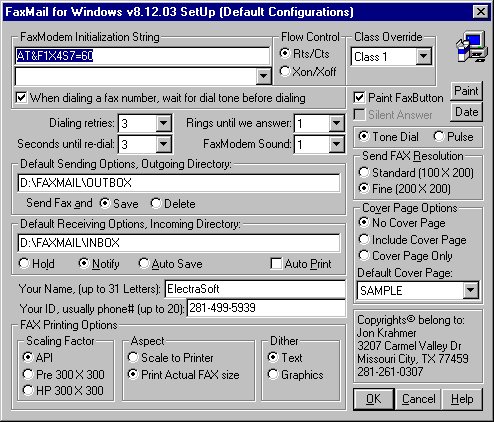Open the Class Override dropdown
Screen dimensions: 494x422
click(x=424, y=56)
